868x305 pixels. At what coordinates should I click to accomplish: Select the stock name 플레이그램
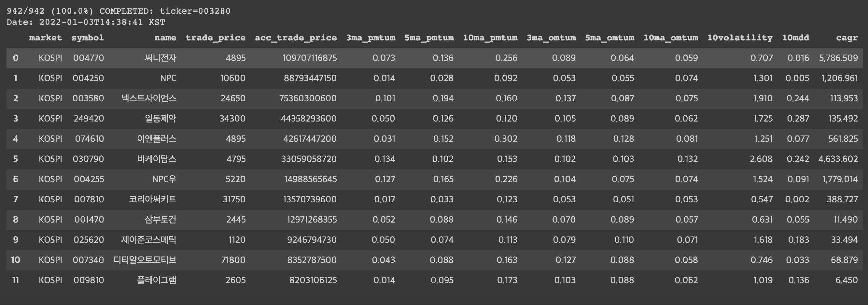click(157, 280)
